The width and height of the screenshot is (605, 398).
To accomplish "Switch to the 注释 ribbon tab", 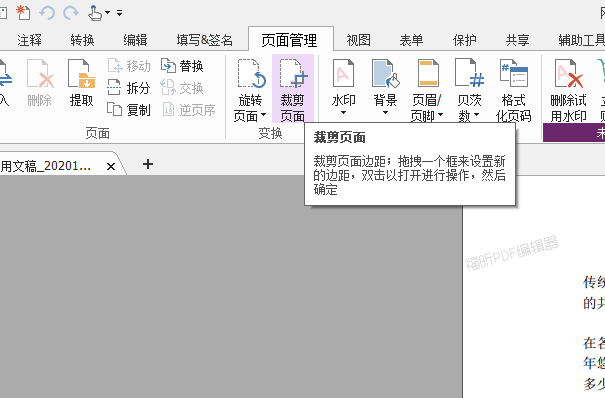I will (x=29, y=40).
